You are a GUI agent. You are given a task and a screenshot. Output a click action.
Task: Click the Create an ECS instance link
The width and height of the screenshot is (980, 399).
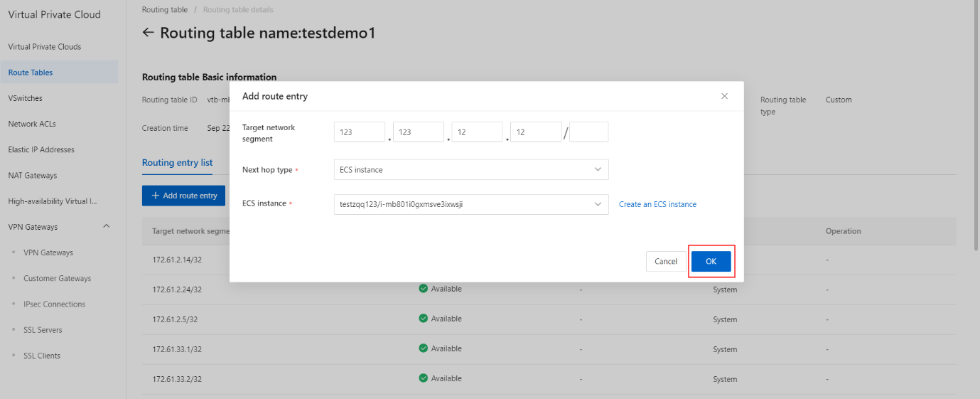[657, 204]
